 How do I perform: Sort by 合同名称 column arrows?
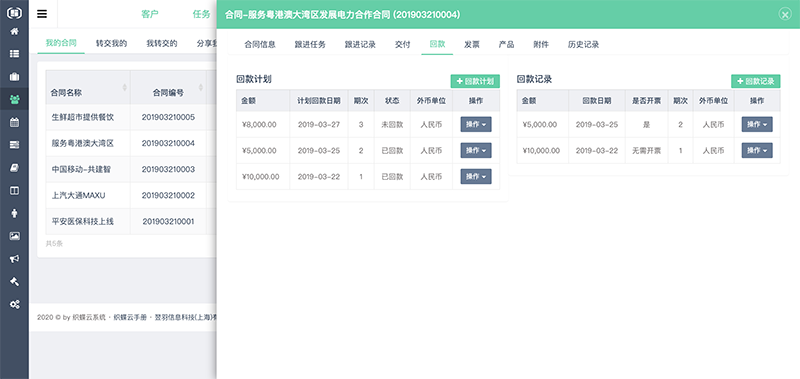[x=124, y=88]
